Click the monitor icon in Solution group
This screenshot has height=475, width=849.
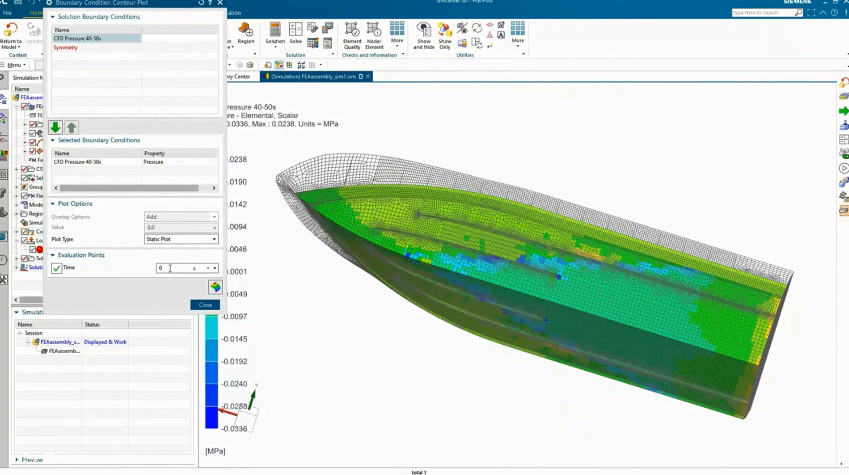[328, 28]
